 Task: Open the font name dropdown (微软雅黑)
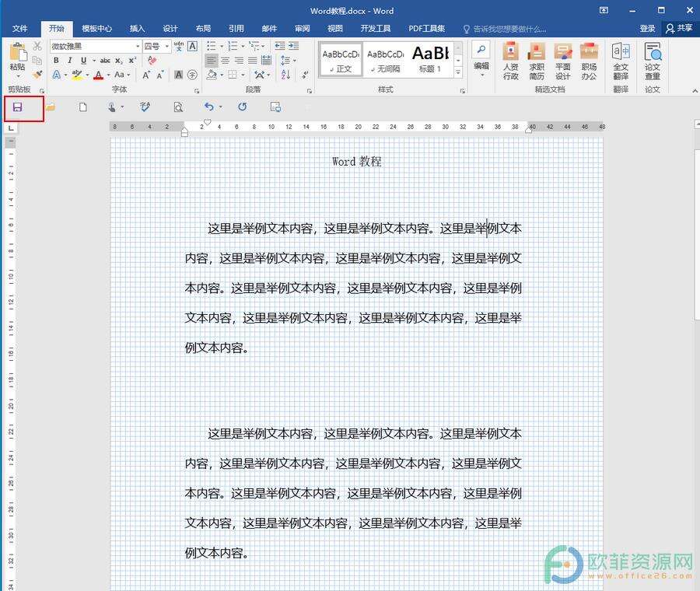pyautogui.click(x=138, y=47)
